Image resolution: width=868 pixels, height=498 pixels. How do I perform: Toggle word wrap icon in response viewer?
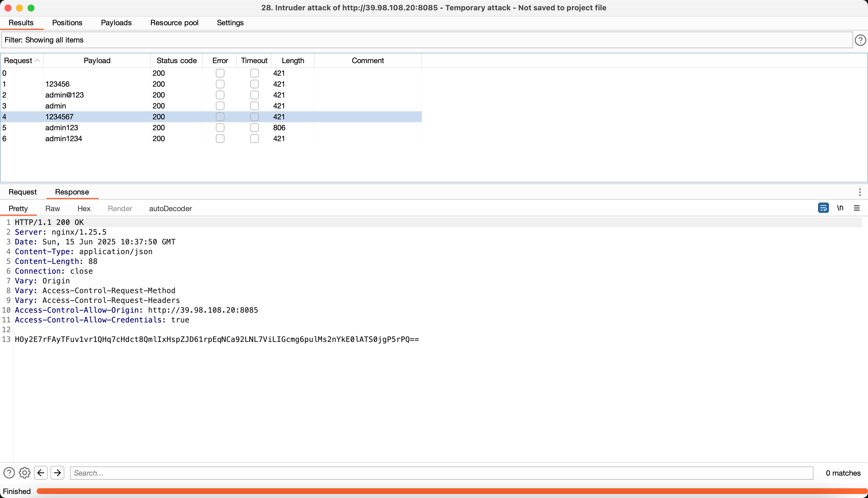coord(823,208)
